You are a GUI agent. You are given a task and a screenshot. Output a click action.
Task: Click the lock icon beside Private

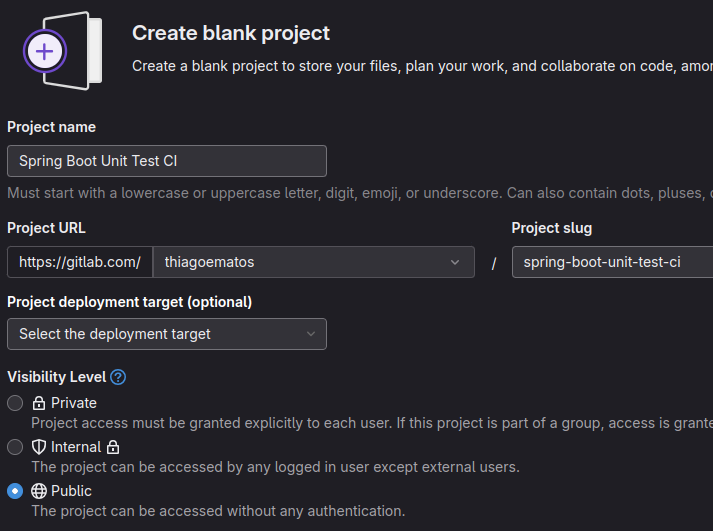39,403
